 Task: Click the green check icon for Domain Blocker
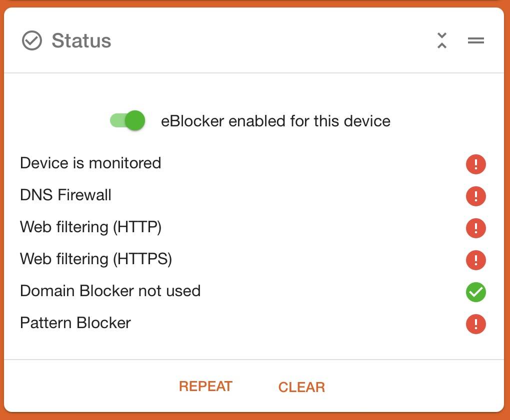tap(476, 292)
